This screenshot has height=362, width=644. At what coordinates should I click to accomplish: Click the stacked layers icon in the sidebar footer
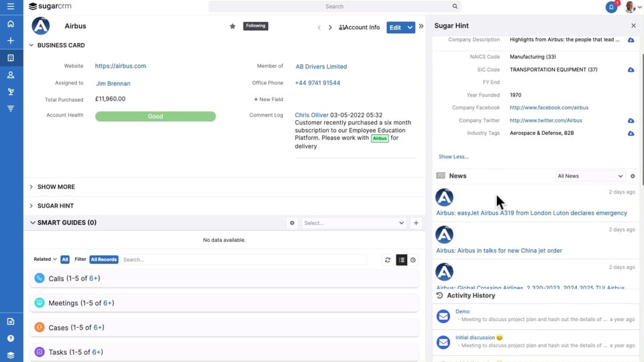[11, 355]
